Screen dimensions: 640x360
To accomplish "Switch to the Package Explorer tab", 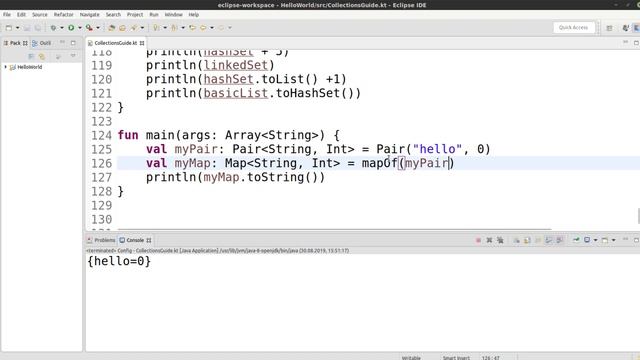I will [15, 43].
